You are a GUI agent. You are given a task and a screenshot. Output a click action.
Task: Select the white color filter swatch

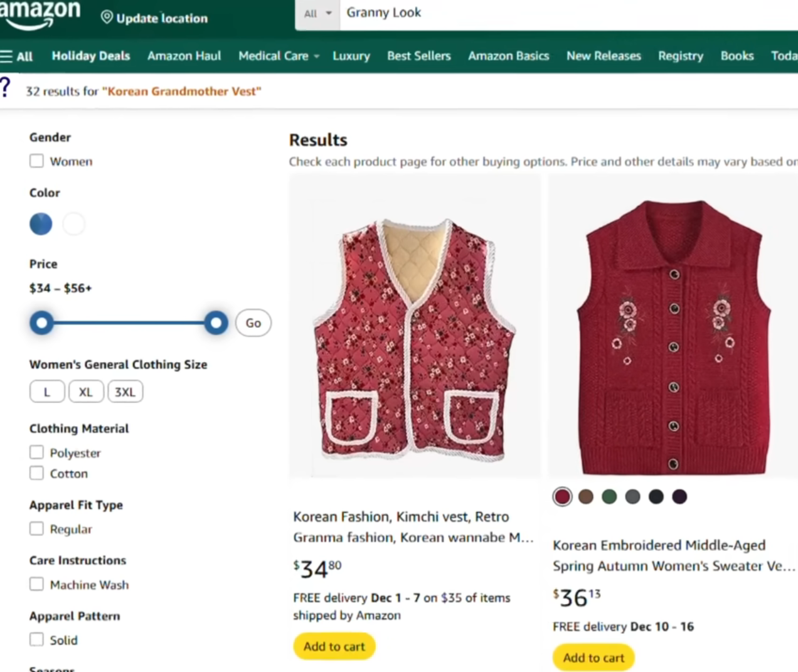(x=74, y=224)
